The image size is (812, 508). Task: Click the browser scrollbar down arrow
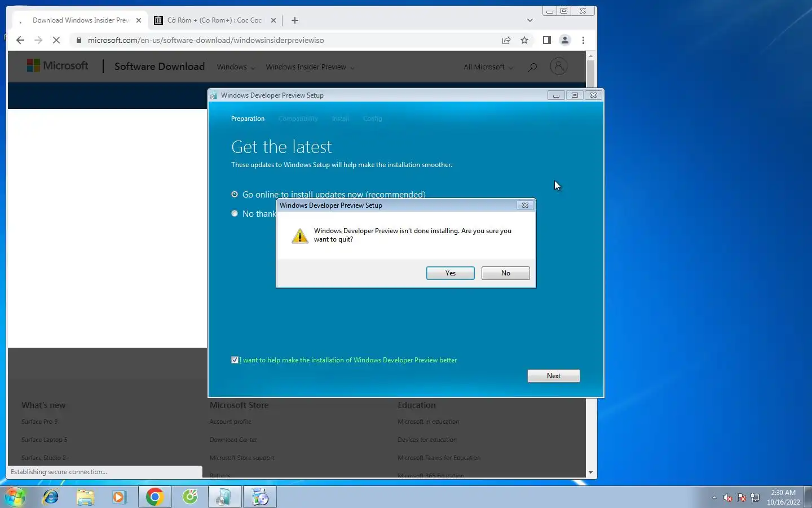point(590,472)
